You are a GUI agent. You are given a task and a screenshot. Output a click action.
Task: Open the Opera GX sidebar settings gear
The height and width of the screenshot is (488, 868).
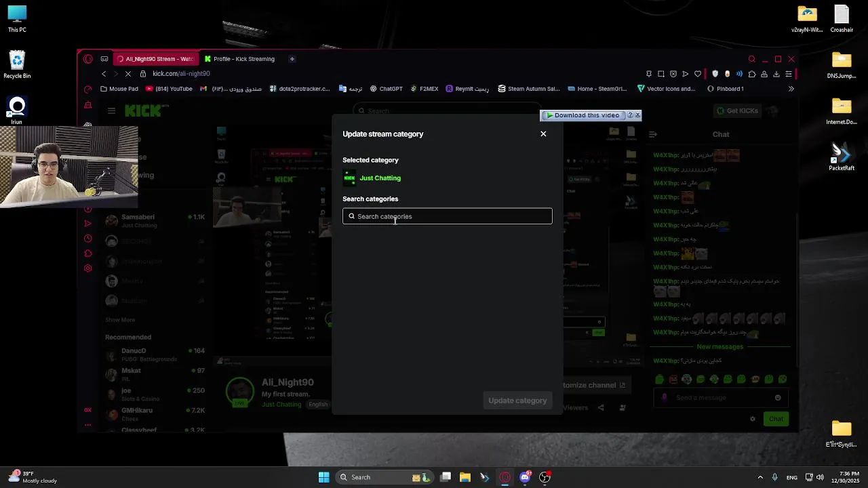(87, 268)
